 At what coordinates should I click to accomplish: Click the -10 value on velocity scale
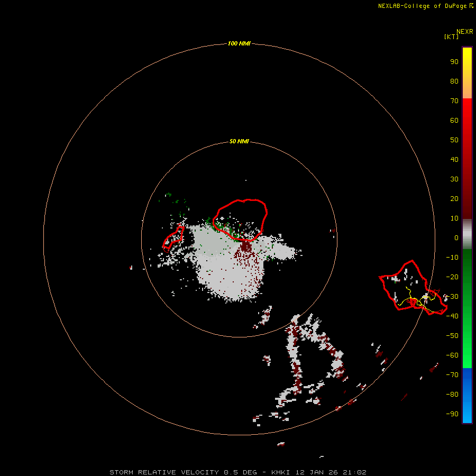452,258
